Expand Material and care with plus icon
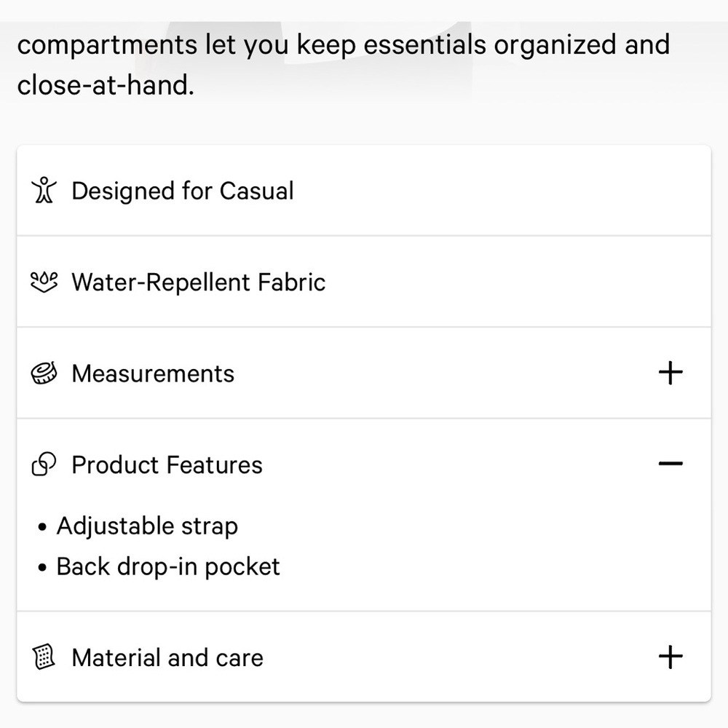728x728 pixels. (670, 657)
